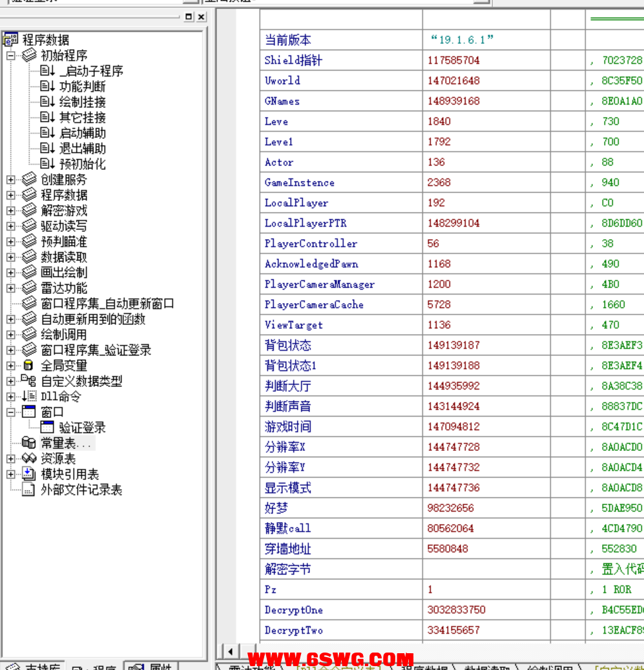Click the 背包状态1 constant name
The image size is (644, 670).
[291, 366]
